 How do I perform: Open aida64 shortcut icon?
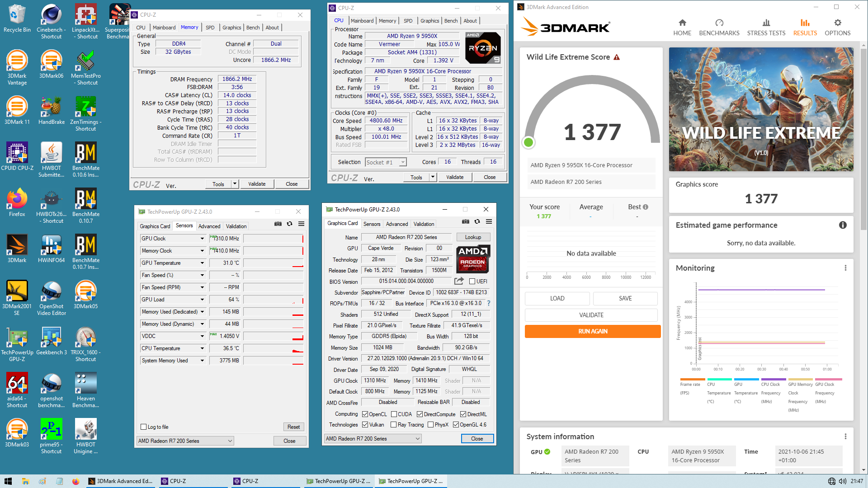(17, 390)
